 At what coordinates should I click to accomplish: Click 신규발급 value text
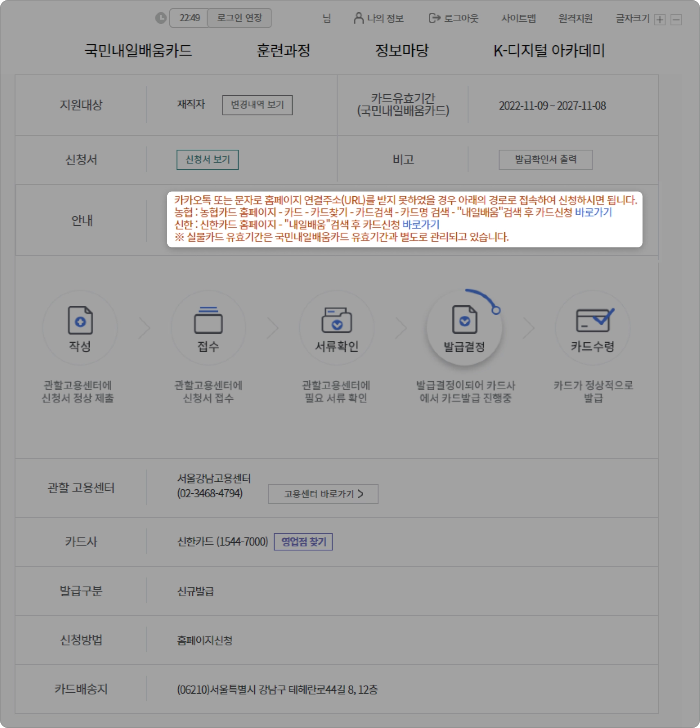[195, 591]
